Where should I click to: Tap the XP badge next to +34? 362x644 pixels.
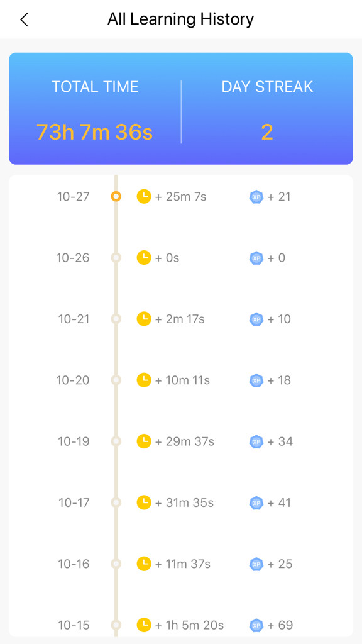[256, 441]
